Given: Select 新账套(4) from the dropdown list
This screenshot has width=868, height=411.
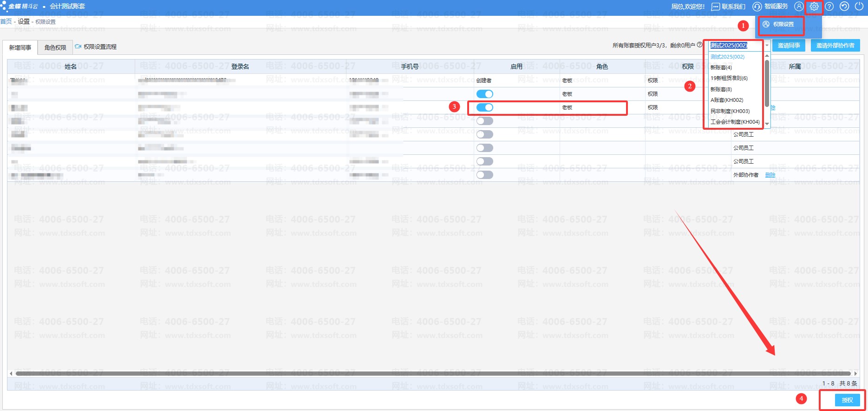Looking at the screenshot, I should click(721, 67).
